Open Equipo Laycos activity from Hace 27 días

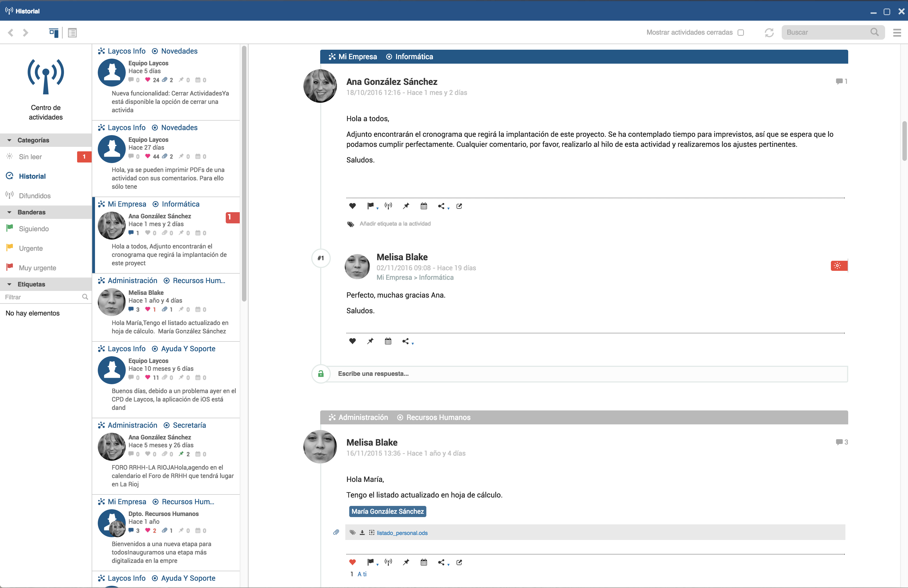click(x=166, y=159)
